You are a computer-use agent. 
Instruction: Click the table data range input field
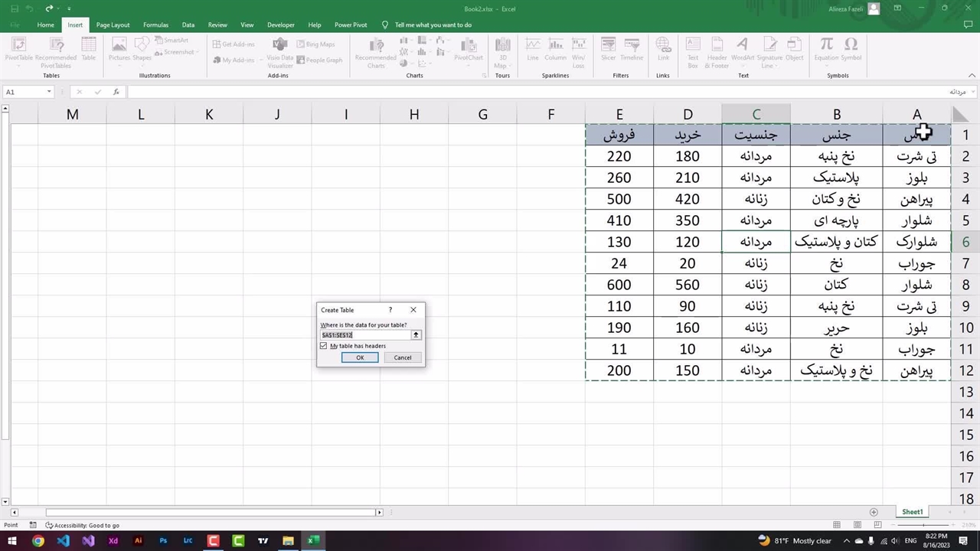(x=365, y=335)
